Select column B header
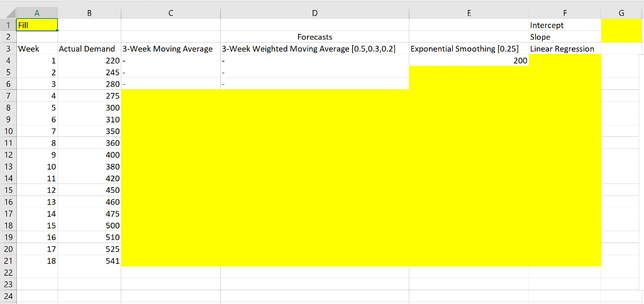Viewport: 644px width, 304px height. point(89,13)
